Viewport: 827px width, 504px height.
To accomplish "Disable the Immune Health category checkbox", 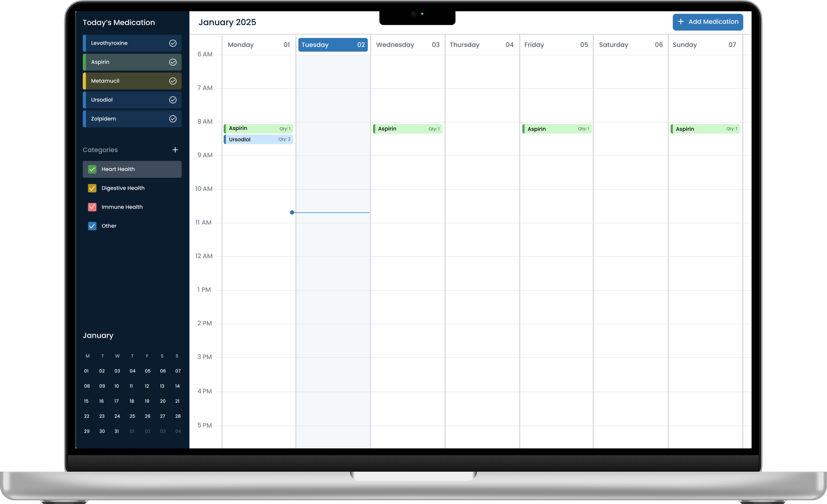I will (92, 207).
